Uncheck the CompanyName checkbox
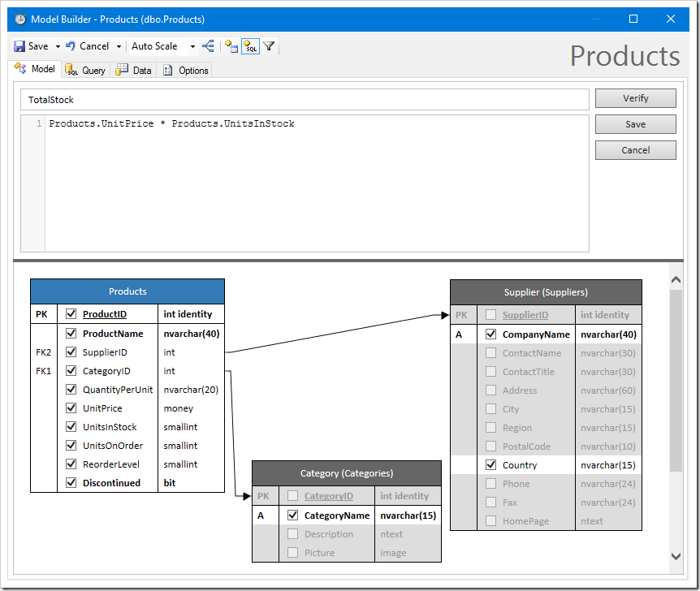The width and height of the screenshot is (700, 591). point(490,334)
